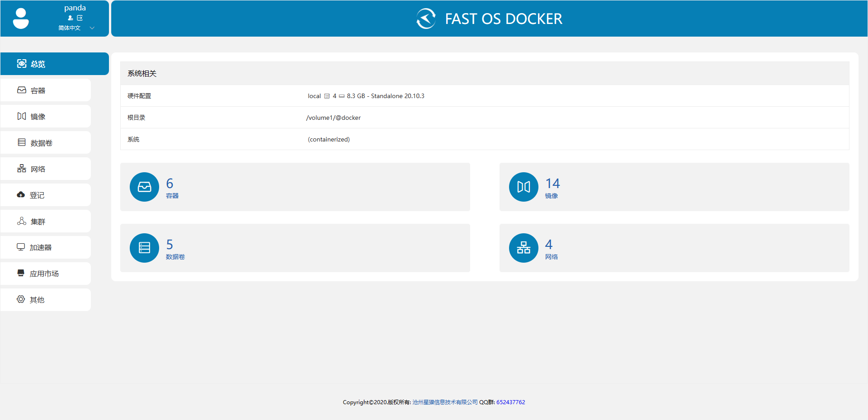Click the logout icon under panda

80,18
